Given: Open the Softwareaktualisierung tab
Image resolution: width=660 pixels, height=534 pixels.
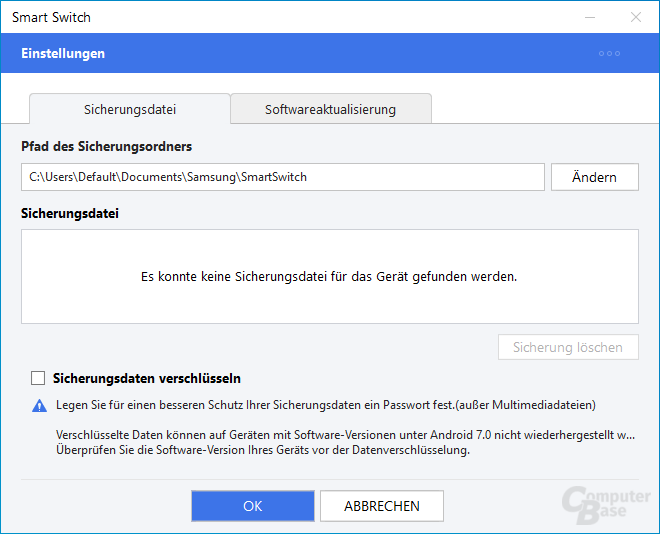Looking at the screenshot, I should 331,109.
